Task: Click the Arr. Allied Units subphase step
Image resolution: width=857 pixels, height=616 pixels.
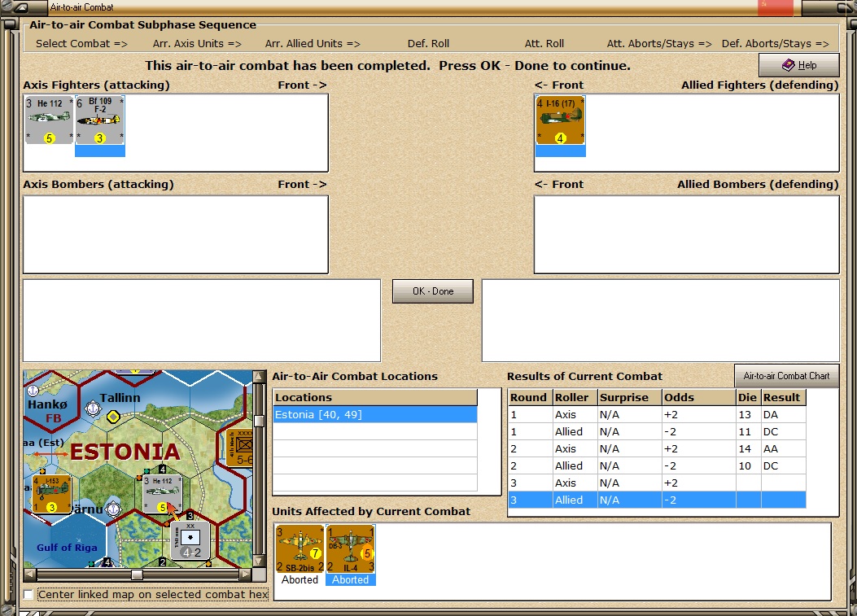Action: (313, 44)
